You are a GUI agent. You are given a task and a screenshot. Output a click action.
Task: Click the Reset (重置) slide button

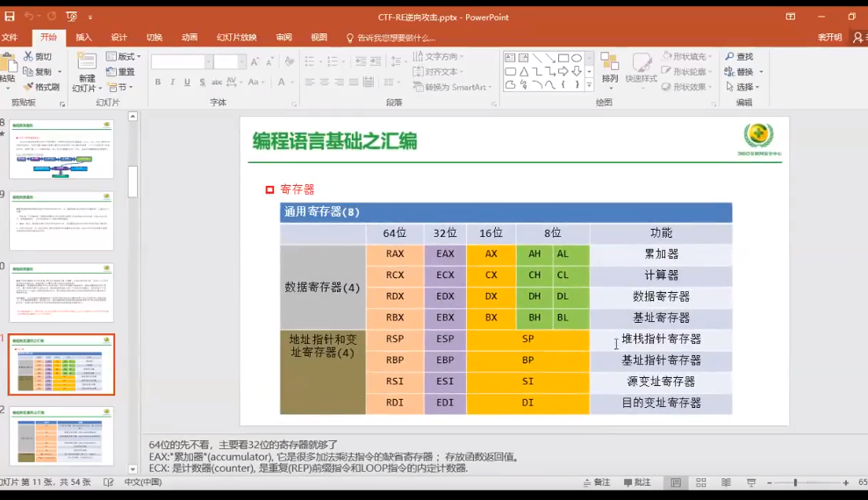click(121, 72)
